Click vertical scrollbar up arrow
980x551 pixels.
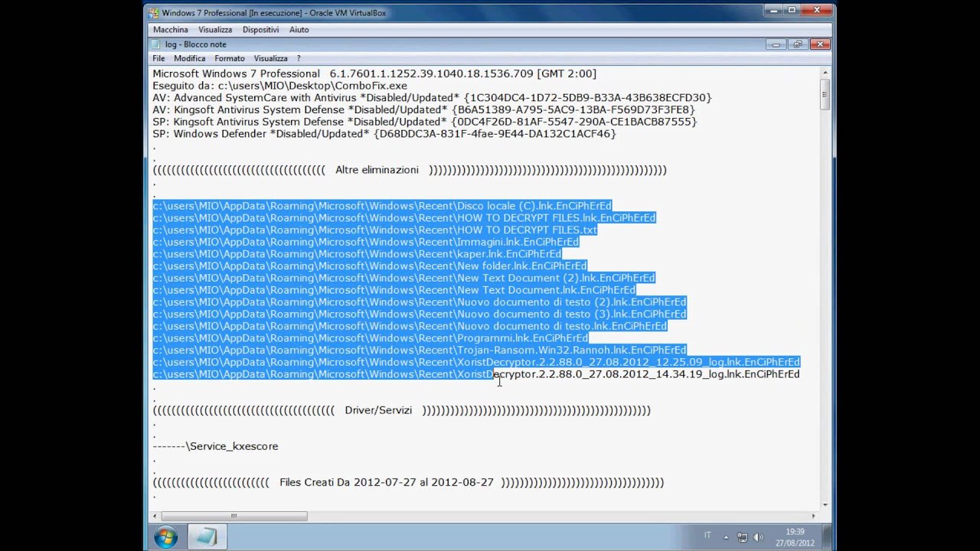pyautogui.click(x=825, y=73)
